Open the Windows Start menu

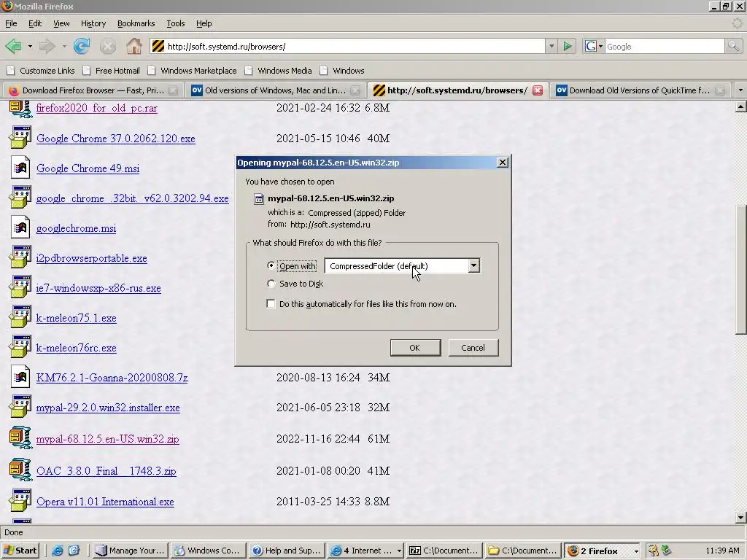(x=20, y=551)
